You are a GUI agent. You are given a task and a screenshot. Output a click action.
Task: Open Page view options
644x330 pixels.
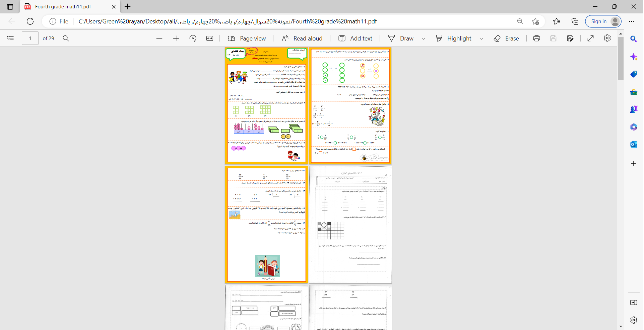click(x=247, y=38)
